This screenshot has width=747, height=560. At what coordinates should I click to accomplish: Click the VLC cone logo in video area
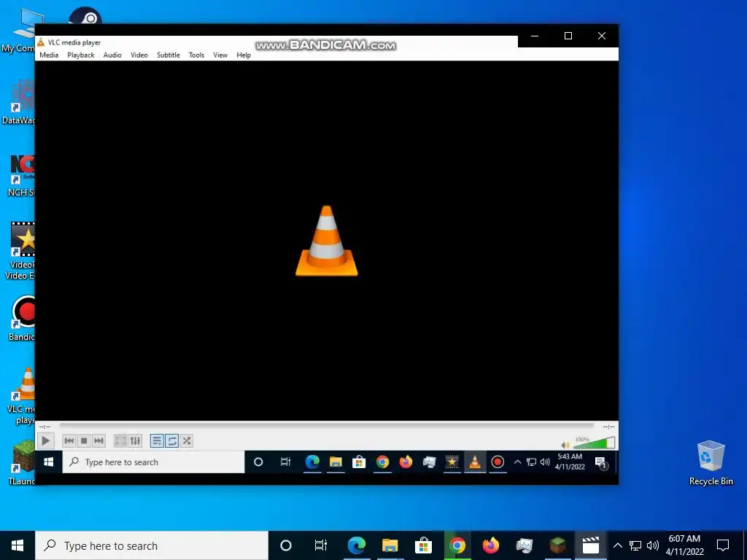326,241
